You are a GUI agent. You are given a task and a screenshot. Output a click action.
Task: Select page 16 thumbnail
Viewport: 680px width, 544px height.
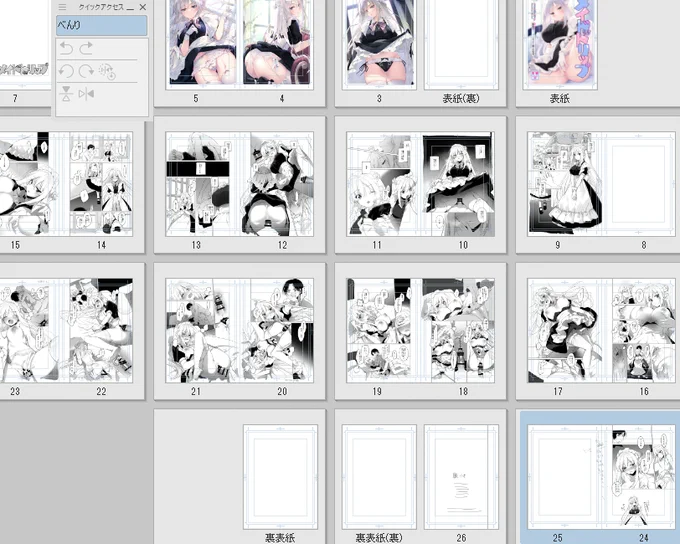[x=639, y=331]
